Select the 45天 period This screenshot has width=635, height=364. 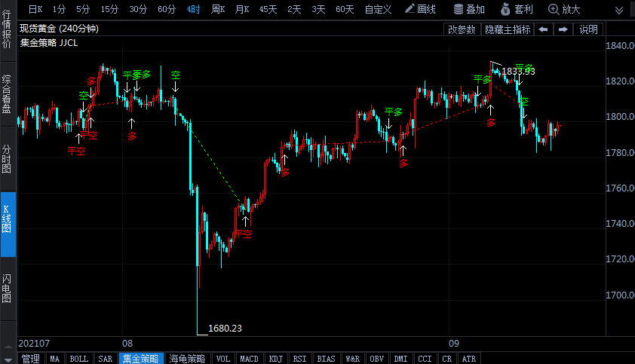268,9
